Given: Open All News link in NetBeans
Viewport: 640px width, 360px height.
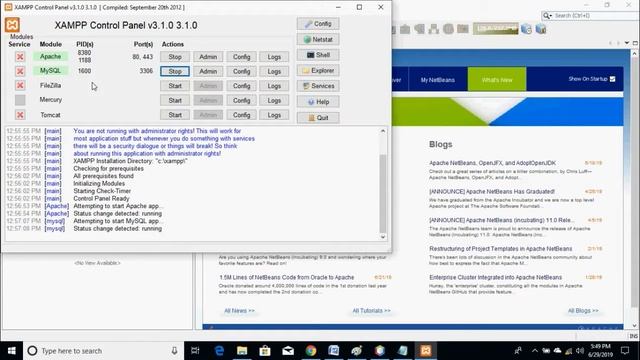Looking at the screenshot, I should (x=239, y=311).
